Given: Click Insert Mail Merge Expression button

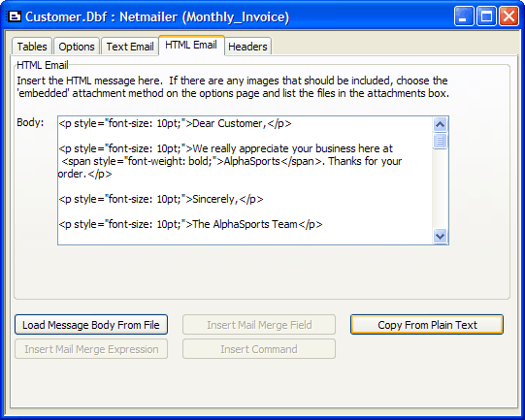Looking at the screenshot, I should 91,349.
